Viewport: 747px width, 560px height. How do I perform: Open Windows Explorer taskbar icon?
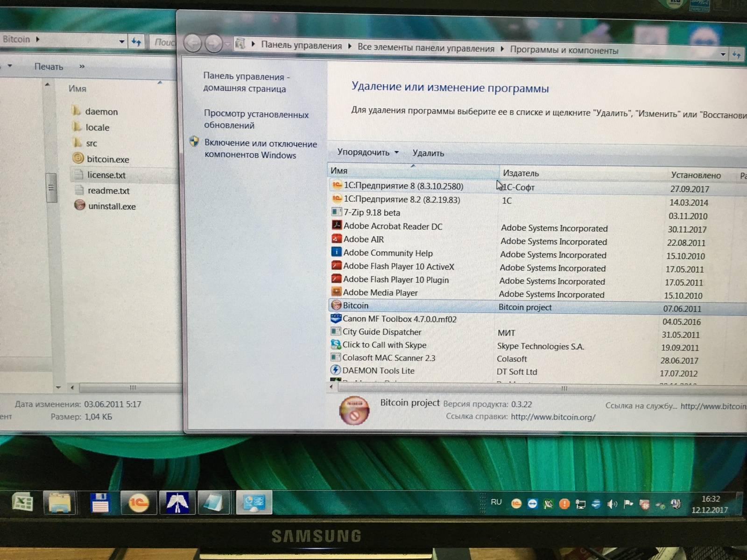pyautogui.click(x=60, y=503)
